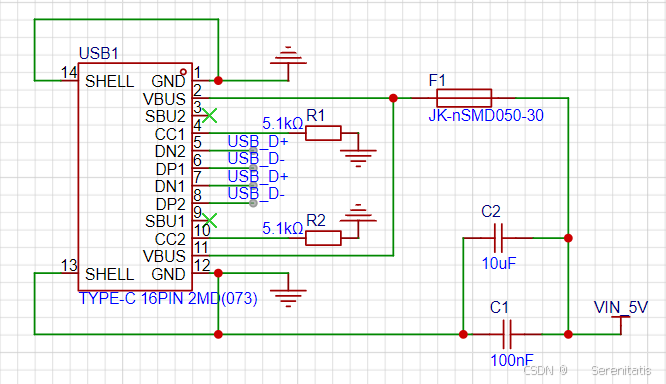Click the SHELL pin 14 name
The height and width of the screenshot is (384, 666).
tap(110, 81)
